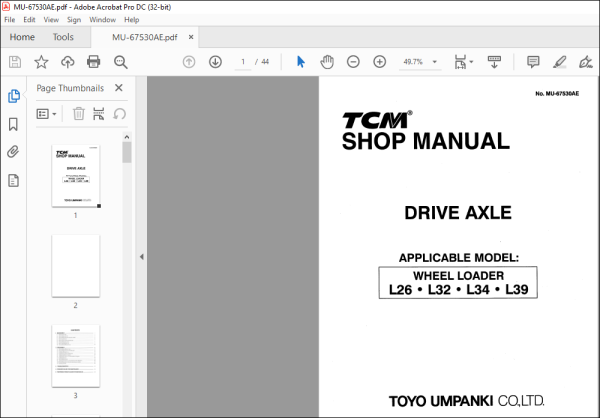600x418 pixels.
Task: Choose the Selection arrow tool
Action: 301,62
